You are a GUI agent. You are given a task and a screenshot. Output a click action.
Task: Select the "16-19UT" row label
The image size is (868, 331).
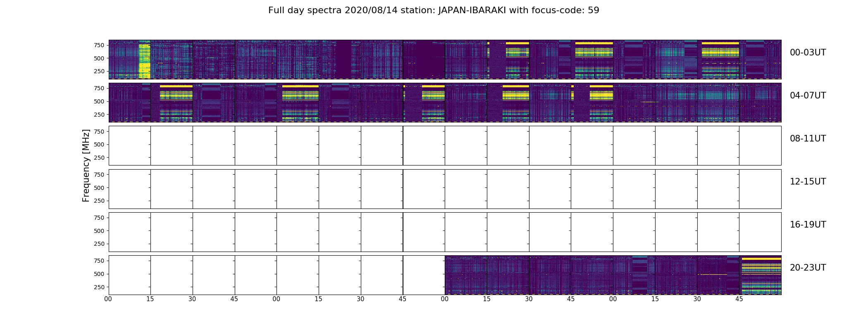[x=808, y=225]
